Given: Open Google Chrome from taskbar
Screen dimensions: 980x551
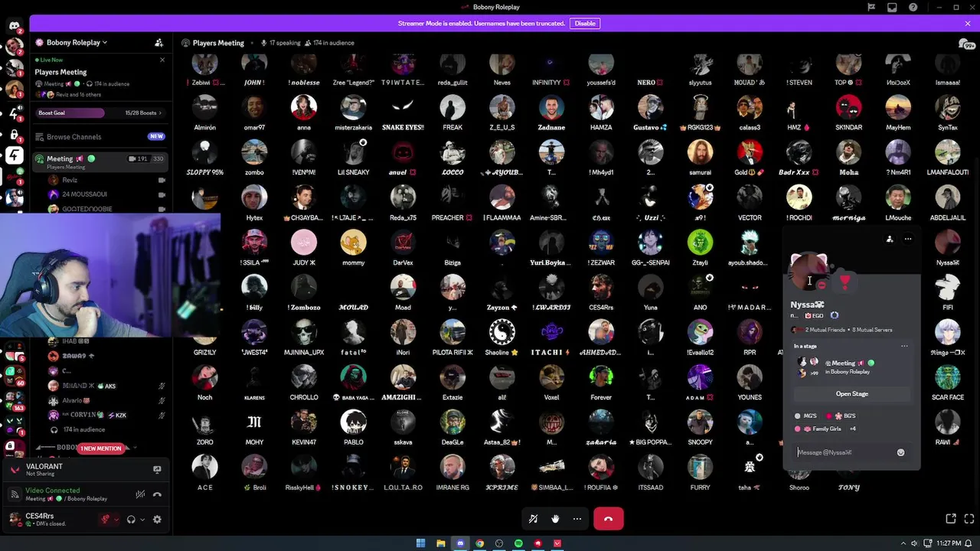Looking at the screenshot, I should click(x=479, y=543).
